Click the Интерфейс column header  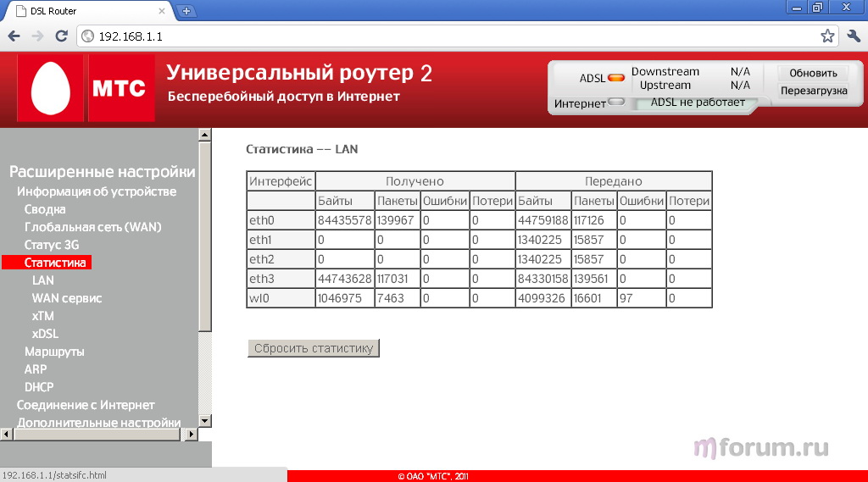281,181
